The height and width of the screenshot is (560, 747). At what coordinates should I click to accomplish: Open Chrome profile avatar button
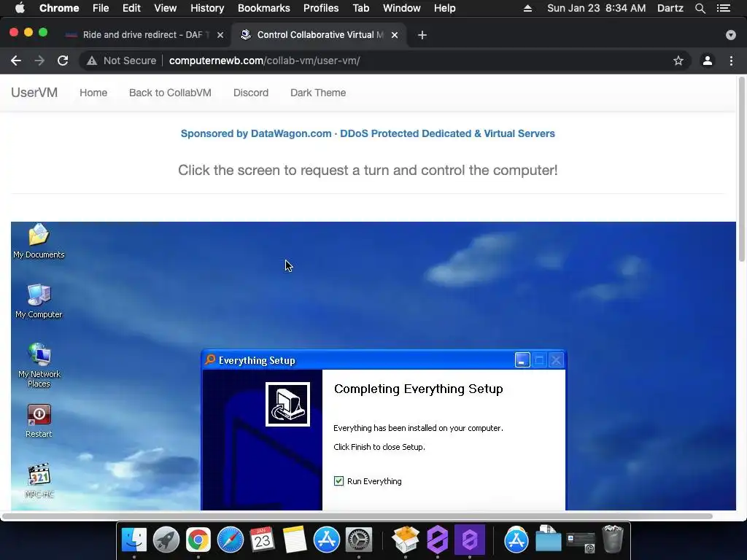pos(708,61)
